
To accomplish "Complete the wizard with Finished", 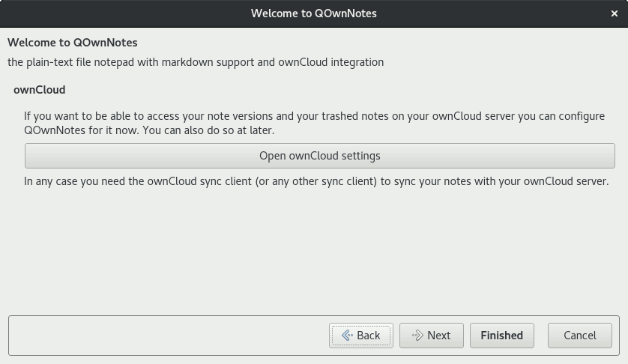I will pyautogui.click(x=502, y=336).
